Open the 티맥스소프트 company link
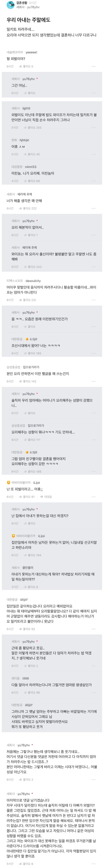This screenshot has width=103, height=868. pyautogui.click(x=15, y=281)
